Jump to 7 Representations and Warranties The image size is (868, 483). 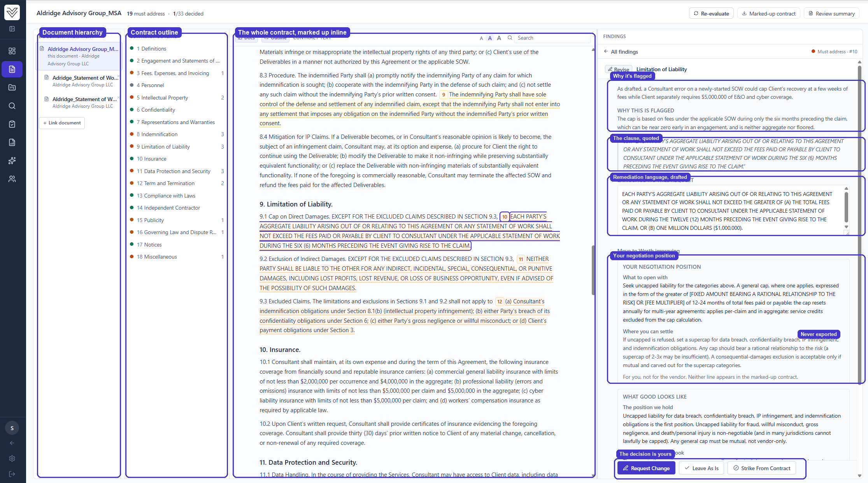tap(177, 122)
